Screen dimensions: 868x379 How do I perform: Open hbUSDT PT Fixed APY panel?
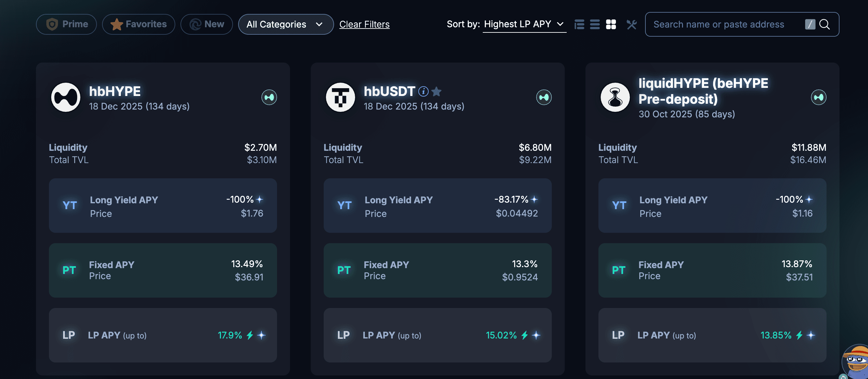tap(437, 270)
